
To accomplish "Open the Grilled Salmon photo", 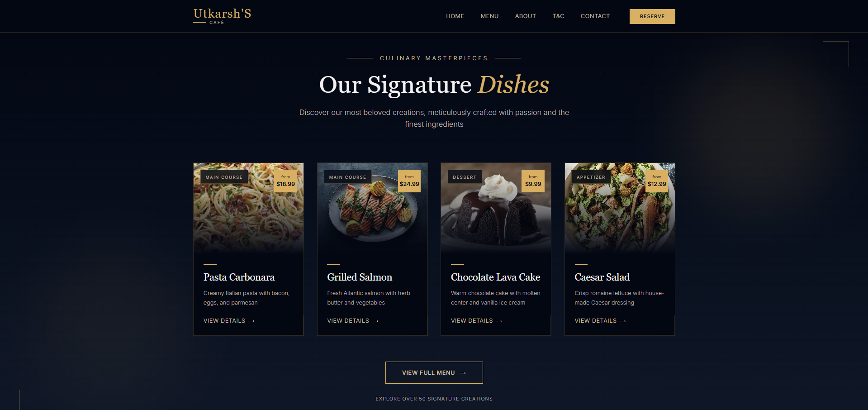I will point(372,208).
